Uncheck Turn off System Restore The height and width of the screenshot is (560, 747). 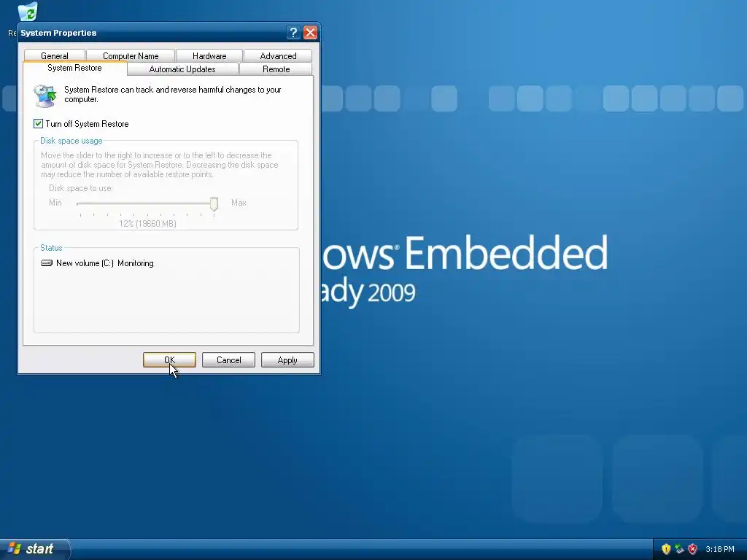[x=38, y=124]
